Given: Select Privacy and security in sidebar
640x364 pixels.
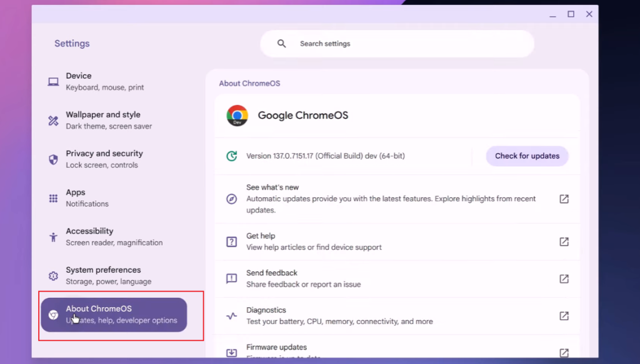Looking at the screenshot, I should [x=114, y=159].
